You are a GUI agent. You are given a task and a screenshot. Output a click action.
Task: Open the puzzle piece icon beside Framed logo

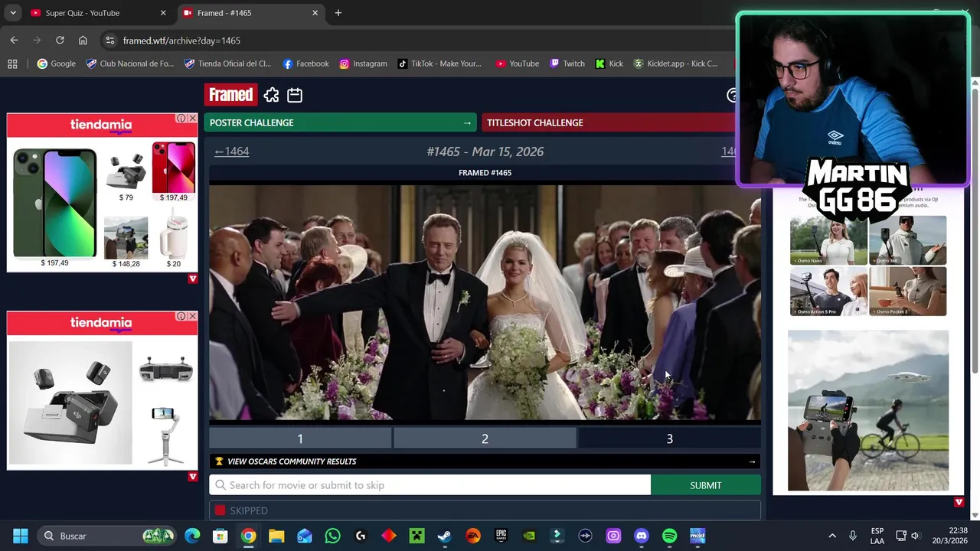(271, 95)
